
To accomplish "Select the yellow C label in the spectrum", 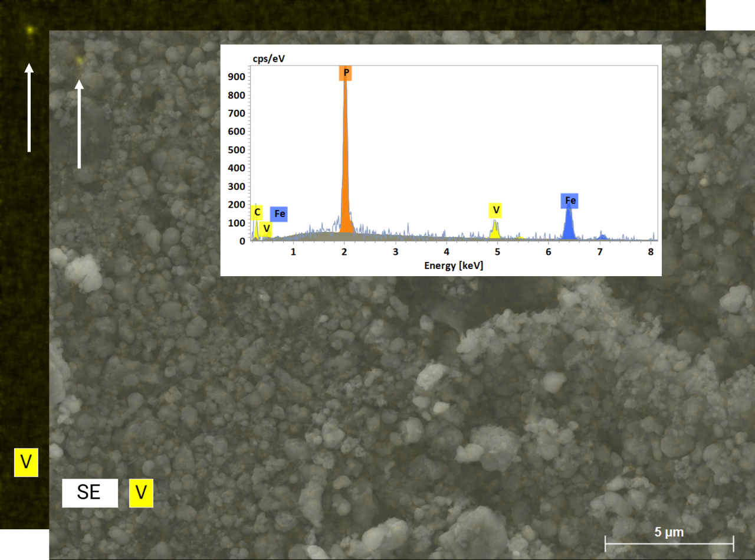I will click(257, 212).
